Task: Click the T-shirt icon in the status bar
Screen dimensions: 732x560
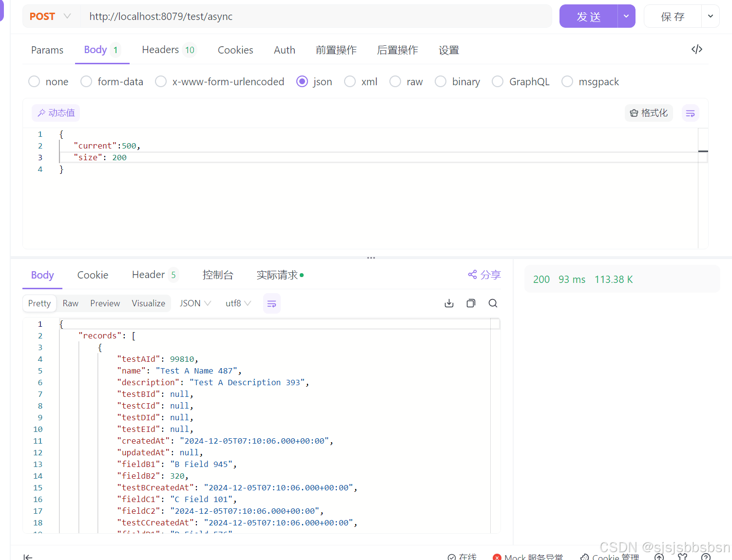Action: coord(682,557)
